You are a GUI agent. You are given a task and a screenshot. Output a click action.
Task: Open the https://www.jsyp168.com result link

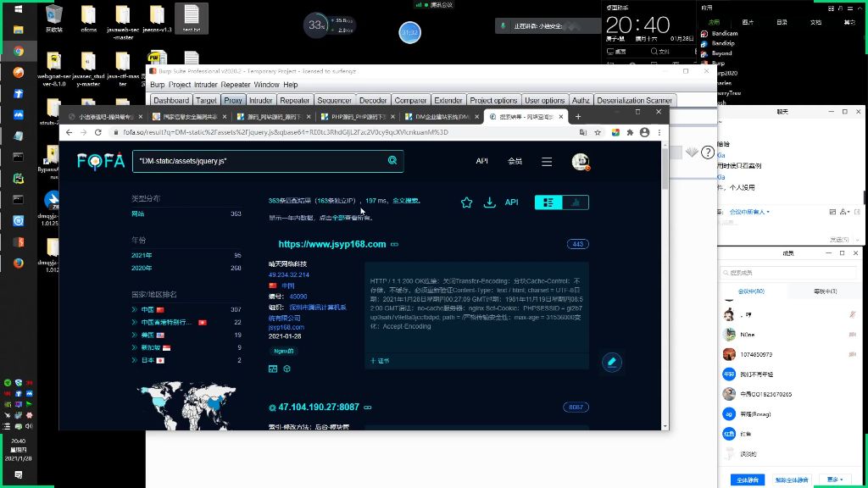pos(332,244)
